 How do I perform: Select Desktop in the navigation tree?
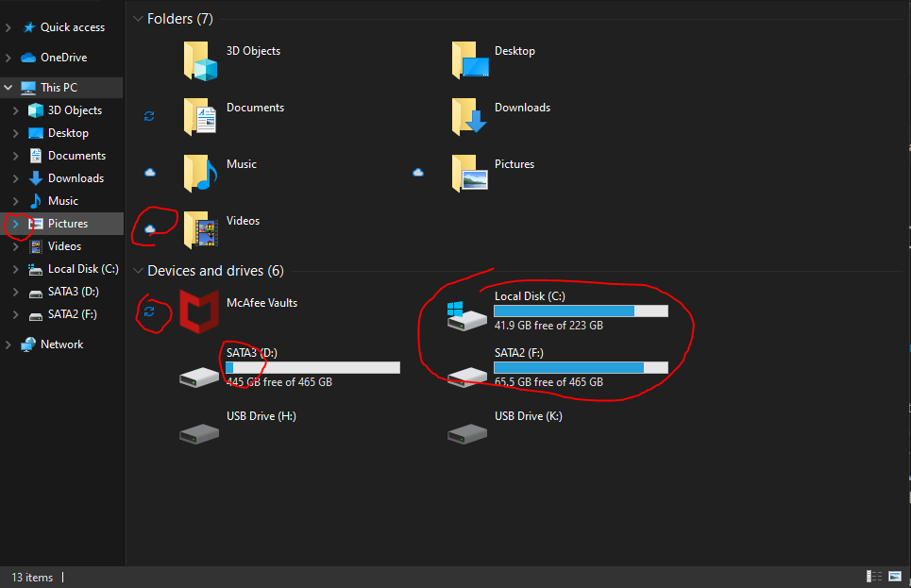(x=68, y=133)
